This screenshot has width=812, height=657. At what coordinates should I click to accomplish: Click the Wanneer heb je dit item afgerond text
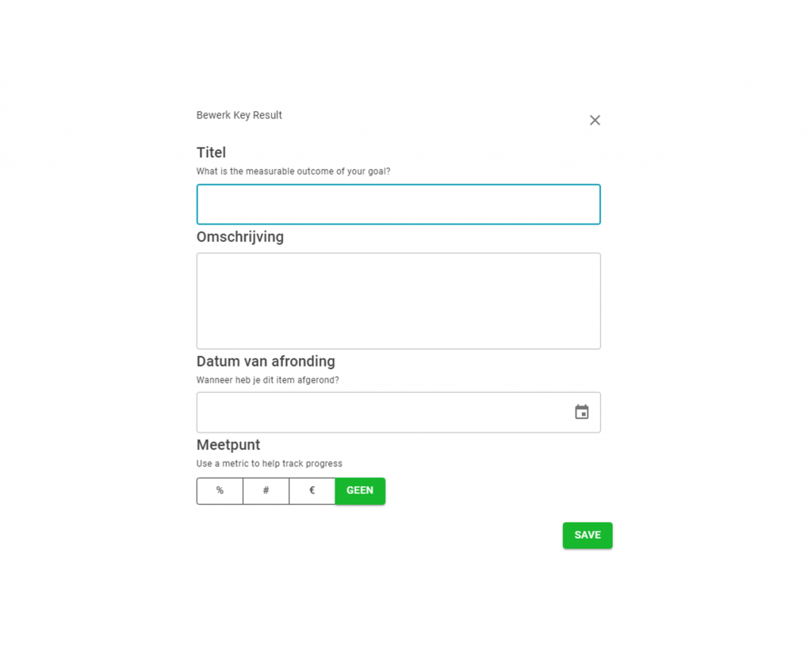click(268, 380)
